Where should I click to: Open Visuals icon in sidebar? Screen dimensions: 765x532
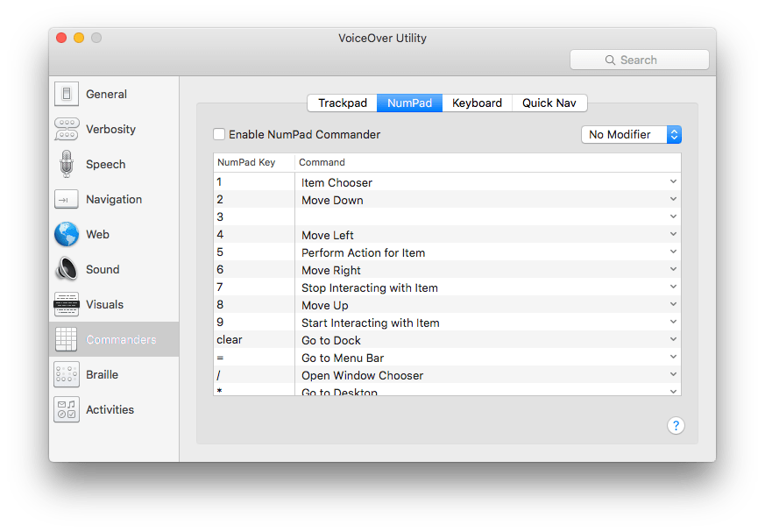tap(67, 304)
